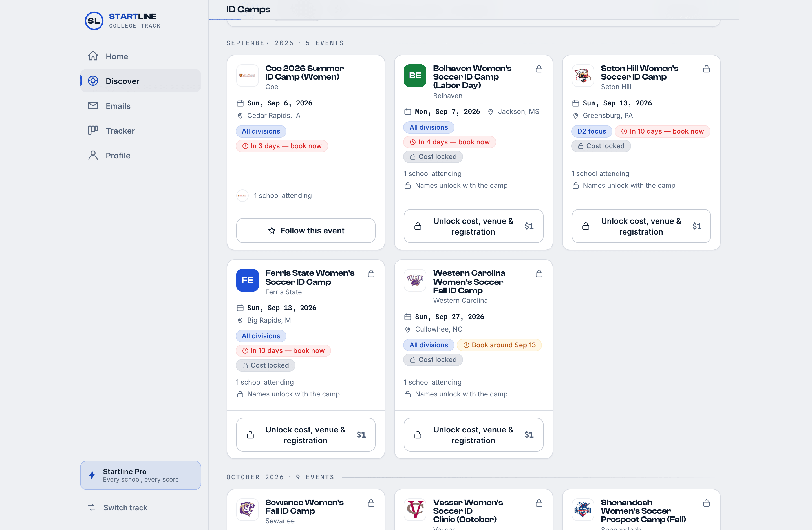Click 'Mon, Sep 7, 2026' date text

tap(447, 112)
